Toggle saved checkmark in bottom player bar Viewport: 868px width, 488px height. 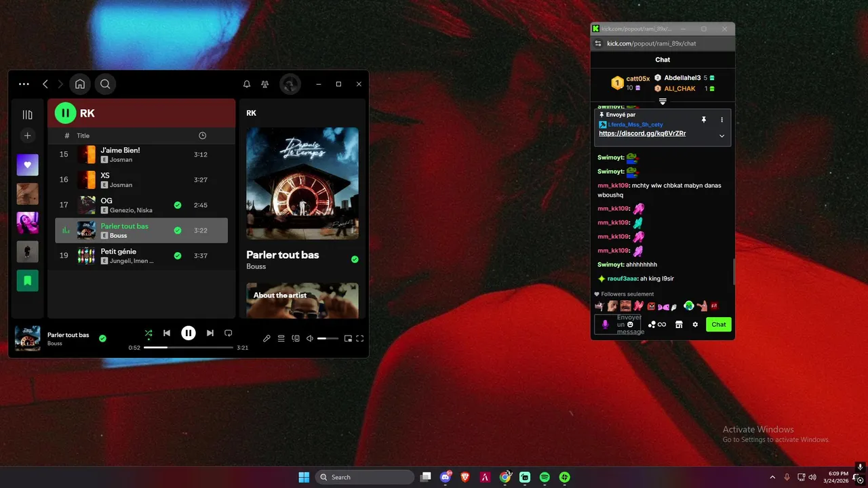click(x=102, y=338)
